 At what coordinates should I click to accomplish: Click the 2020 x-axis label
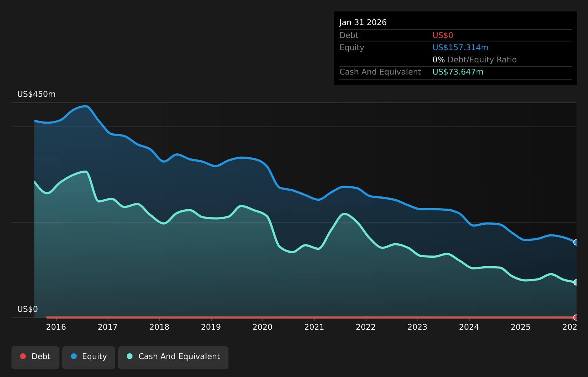262,327
